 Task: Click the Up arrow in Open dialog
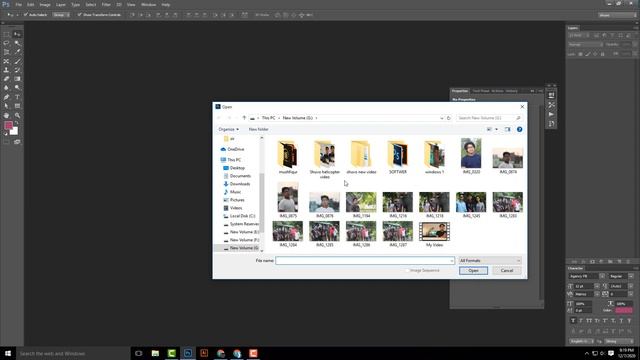coord(244,118)
